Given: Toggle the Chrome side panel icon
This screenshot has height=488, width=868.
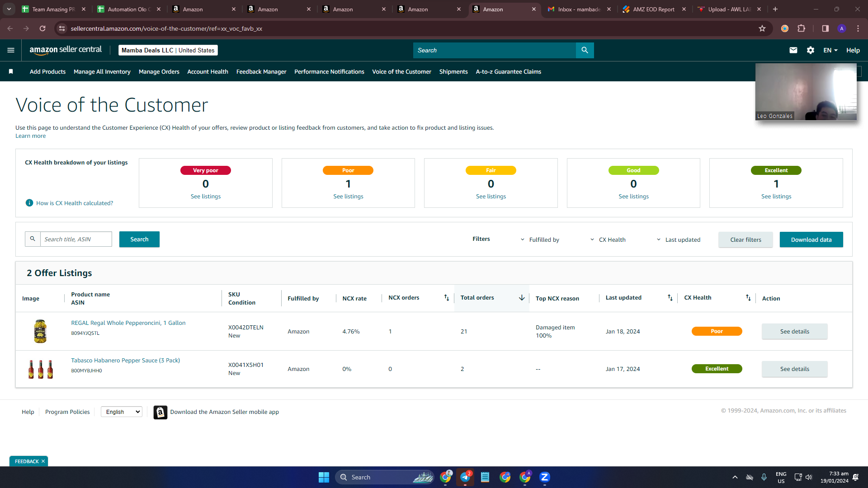Looking at the screenshot, I should 825,28.
